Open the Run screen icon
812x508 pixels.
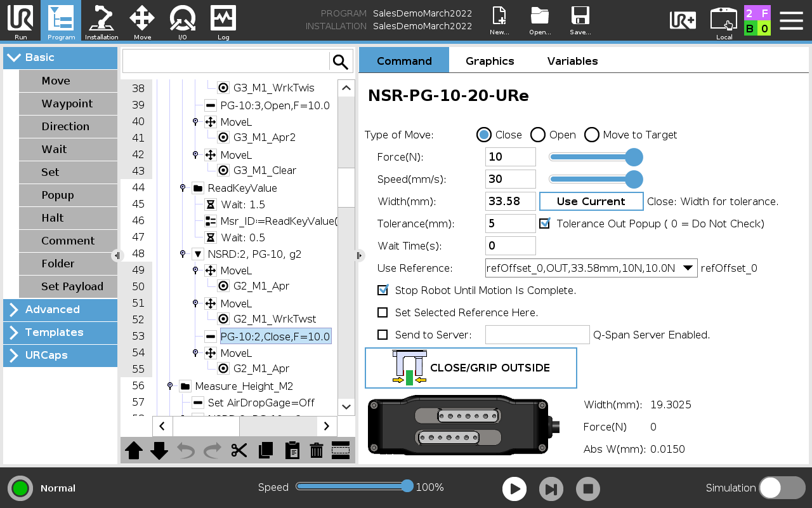point(20,20)
